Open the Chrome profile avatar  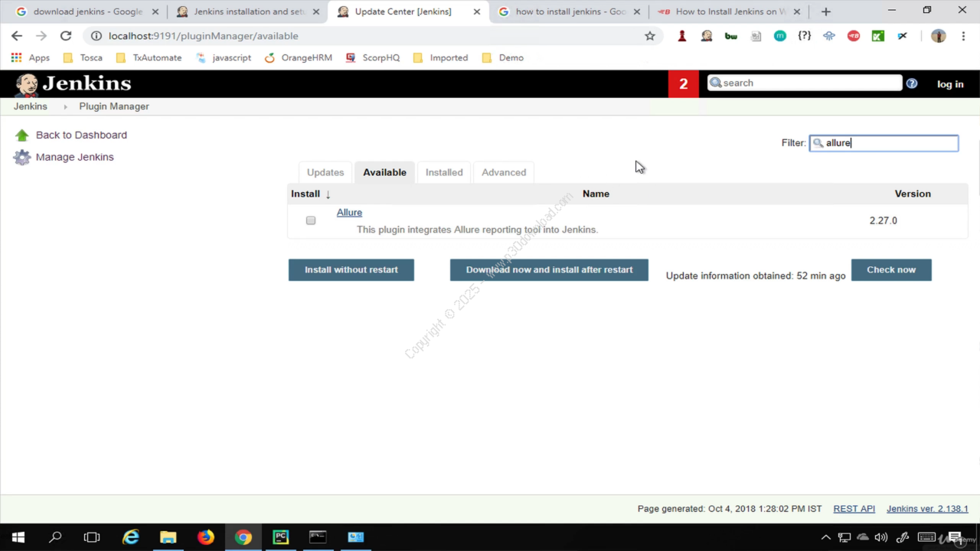point(939,36)
